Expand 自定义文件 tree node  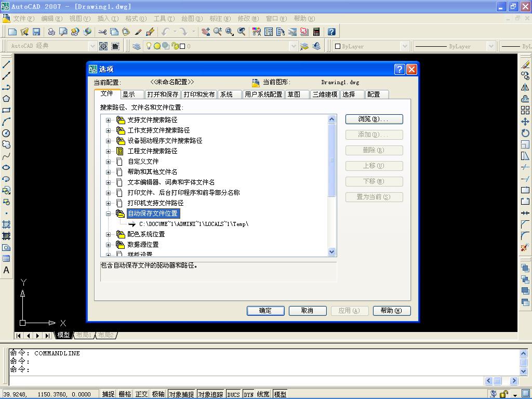[108, 162]
